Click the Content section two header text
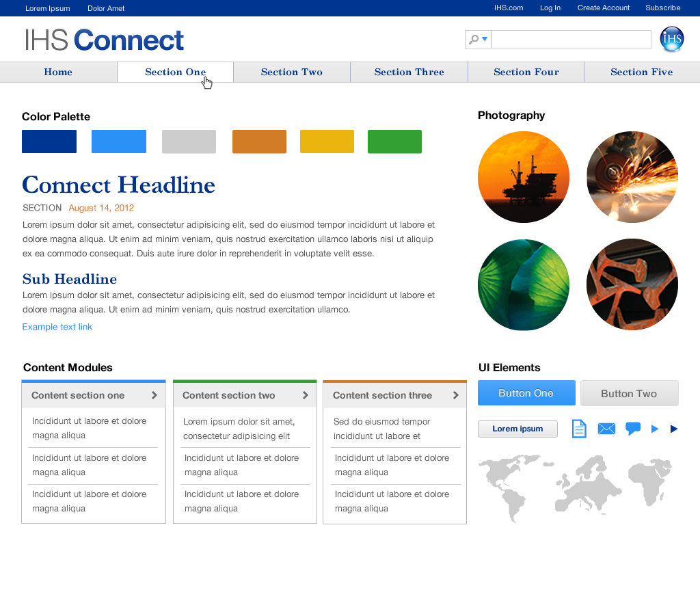The width and height of the screenshot is (700, 603). (x=228, y=395)
